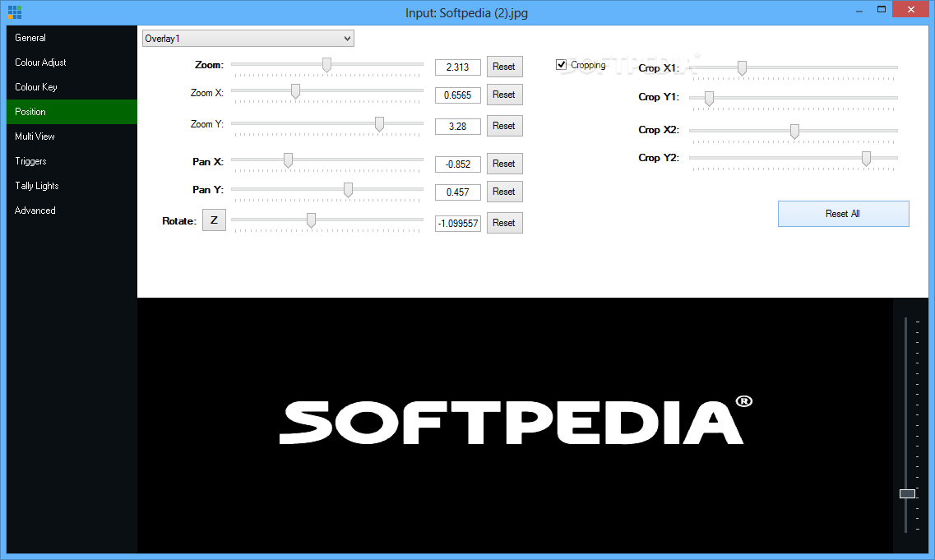Open the General settings tab
The height and width of the screenshot is (560, 935).
72,38
